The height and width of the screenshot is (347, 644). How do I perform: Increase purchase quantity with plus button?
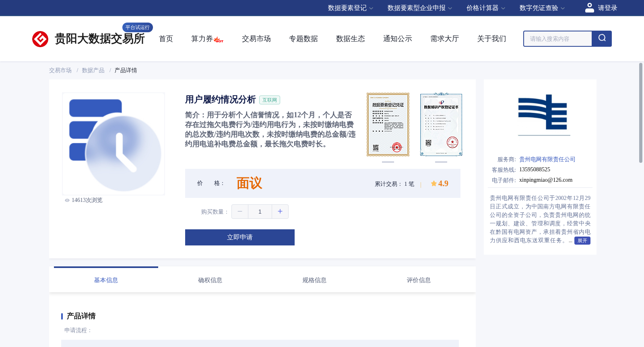280,212
